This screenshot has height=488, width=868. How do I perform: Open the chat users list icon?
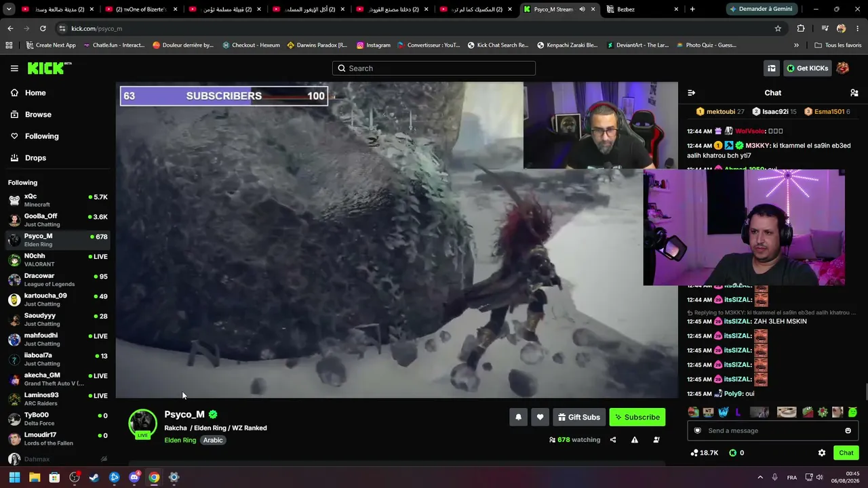[x=854, y=93]
